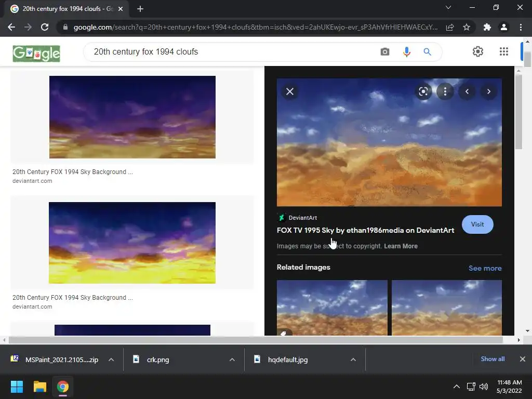
Task: Open the Chrome three-dot menu
Action: point(521,27)
